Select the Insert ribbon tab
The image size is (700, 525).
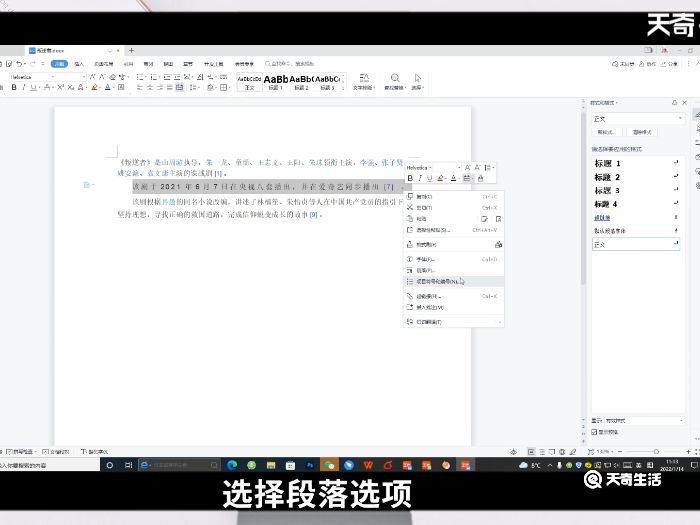click(x=79, y=64)
